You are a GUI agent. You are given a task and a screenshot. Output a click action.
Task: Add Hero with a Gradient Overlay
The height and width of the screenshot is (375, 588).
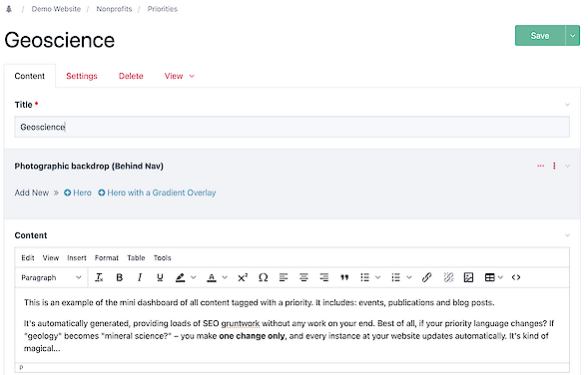tap(157, 192)
